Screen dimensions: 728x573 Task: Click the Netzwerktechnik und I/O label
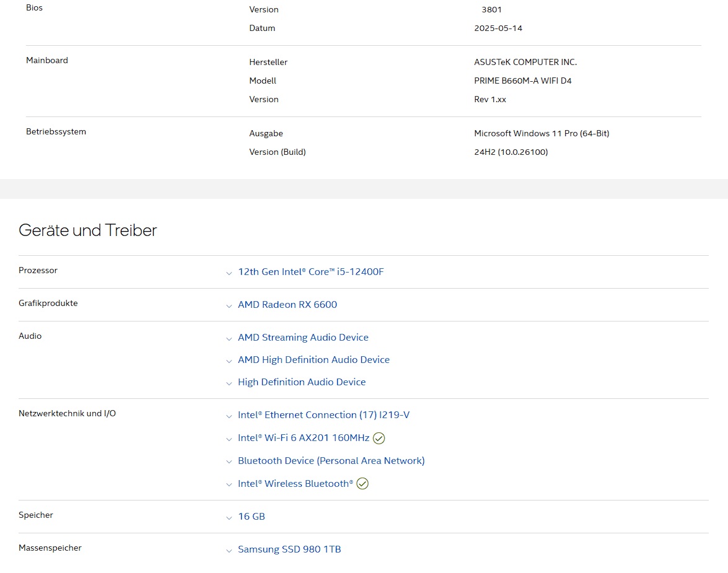pos(68,413)
